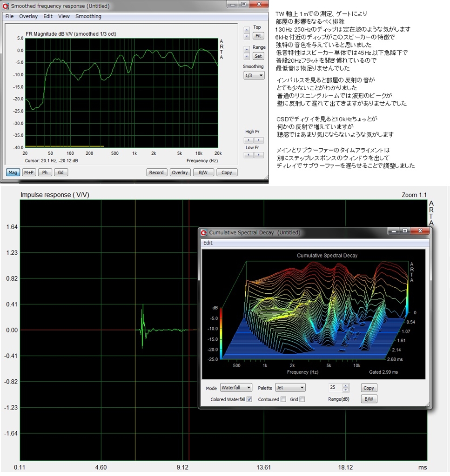Enable the Contoured checkbox
This screenshot has width=450, height=476.
(x=283, y=399)
